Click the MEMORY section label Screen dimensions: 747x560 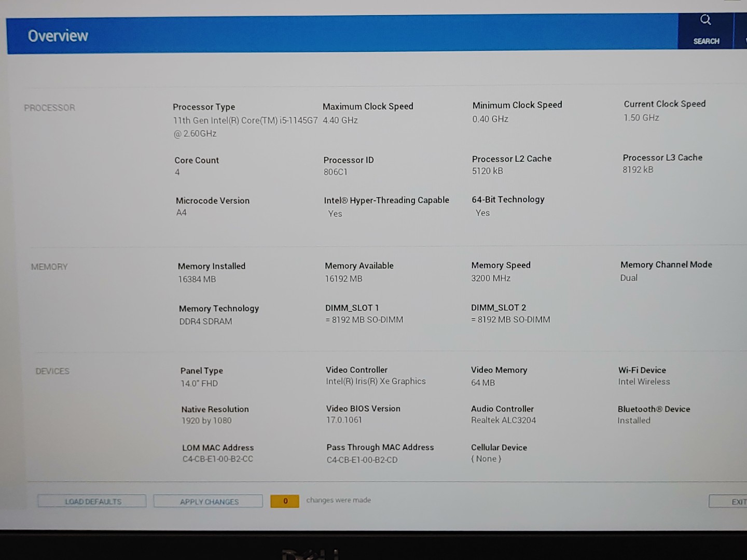(49, 267)
